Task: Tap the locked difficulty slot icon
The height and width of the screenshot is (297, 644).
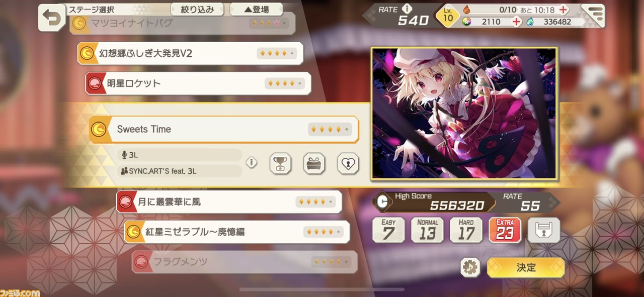Action: coord(544,230)
